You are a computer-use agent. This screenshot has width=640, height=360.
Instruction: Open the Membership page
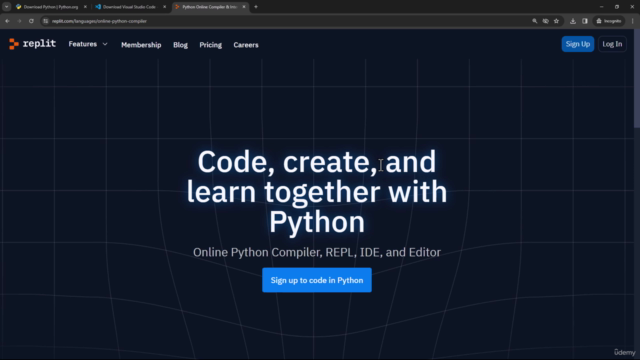(141, 45)
